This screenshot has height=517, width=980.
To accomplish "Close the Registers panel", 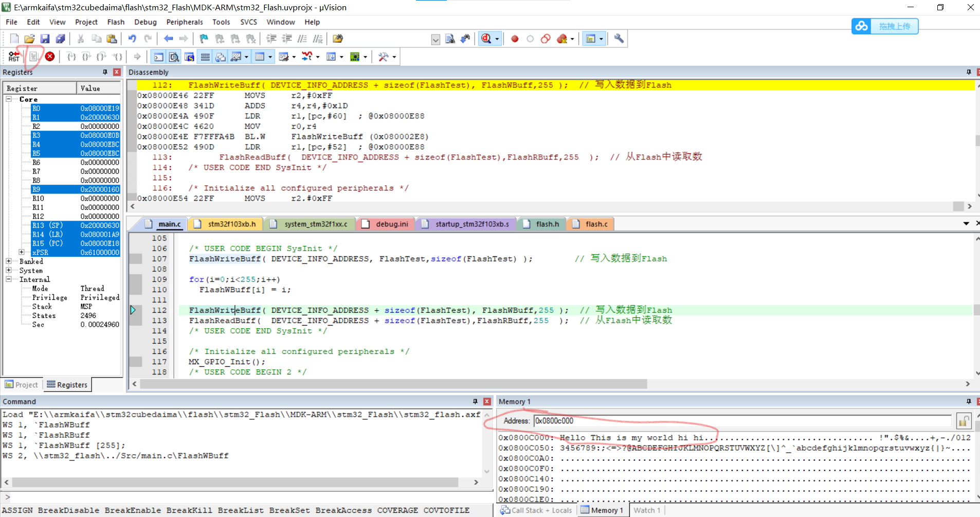I will click(x=117, y=72).
